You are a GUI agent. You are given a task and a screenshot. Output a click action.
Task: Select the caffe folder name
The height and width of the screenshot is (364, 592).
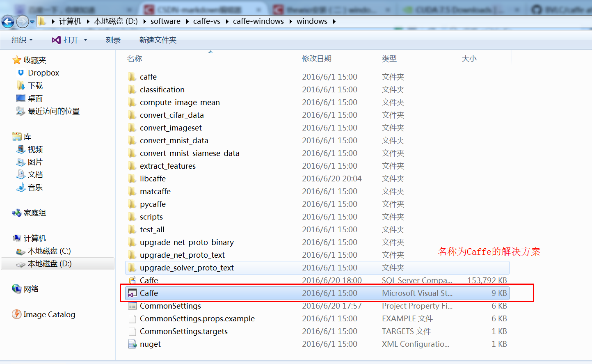point(148,77)
